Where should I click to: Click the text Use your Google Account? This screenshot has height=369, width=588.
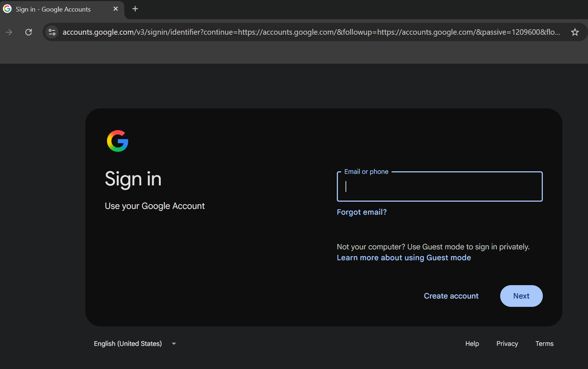(155, 206)
